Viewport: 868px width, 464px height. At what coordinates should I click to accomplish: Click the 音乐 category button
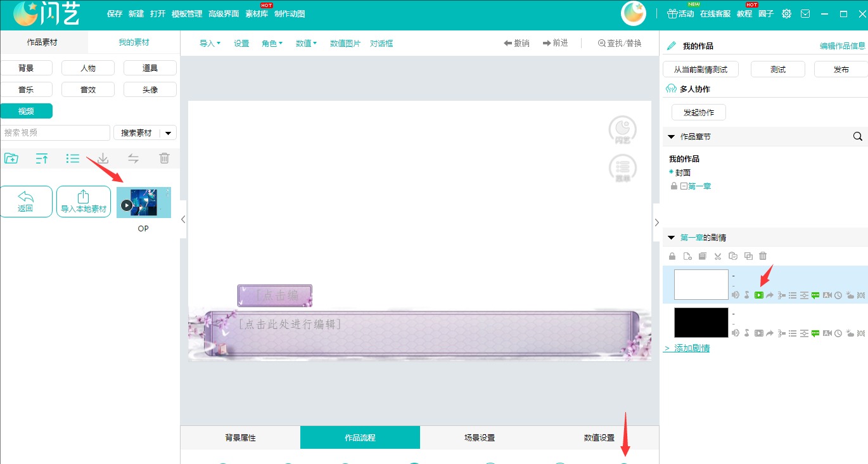click(26, 89)
